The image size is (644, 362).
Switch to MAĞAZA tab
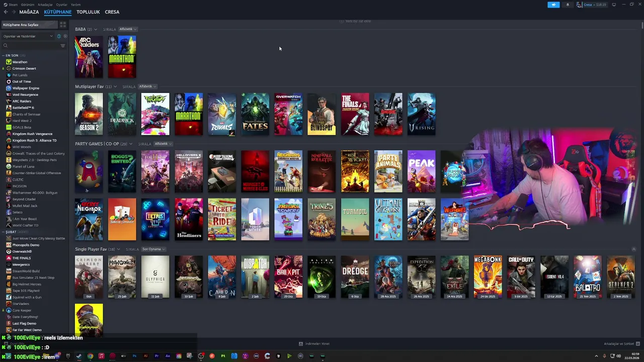click(29, 12)
